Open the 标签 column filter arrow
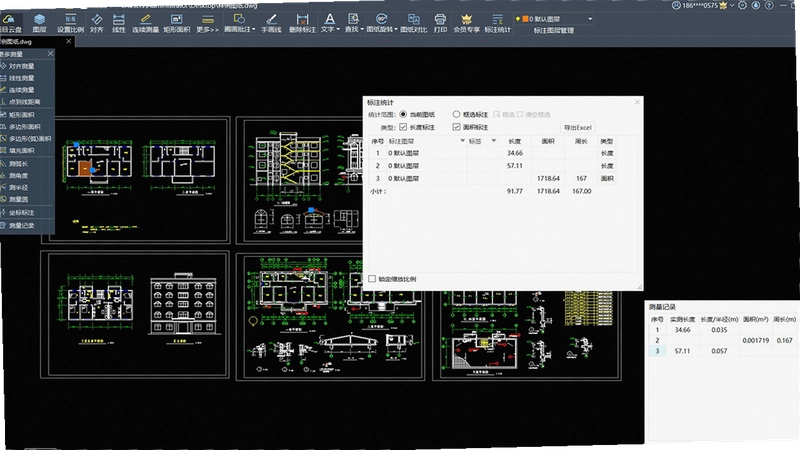 [x=494, y=141]
